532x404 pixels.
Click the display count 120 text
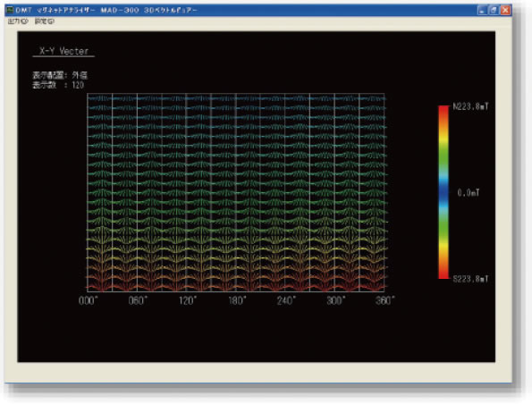click(x=78, y=85)
